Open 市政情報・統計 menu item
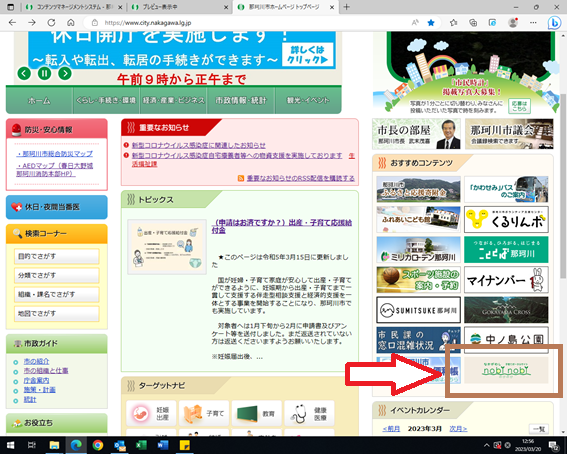 (241, 100)
